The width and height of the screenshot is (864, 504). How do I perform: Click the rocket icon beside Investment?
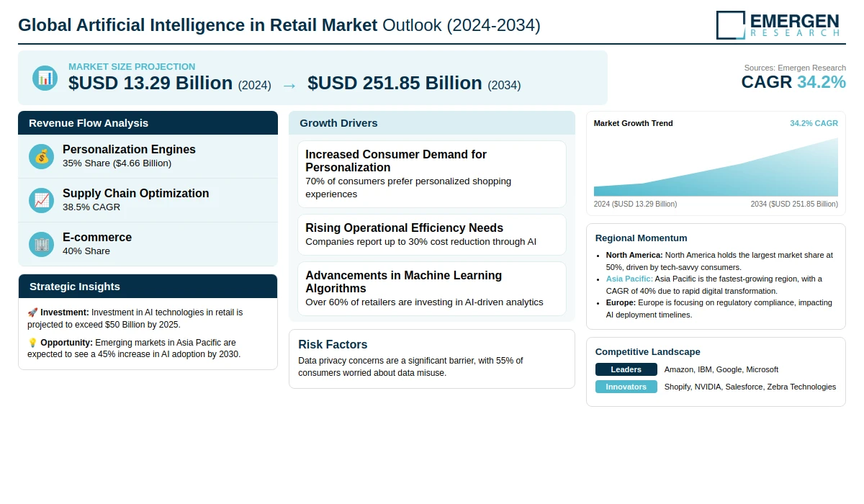[x=32, y=312]
